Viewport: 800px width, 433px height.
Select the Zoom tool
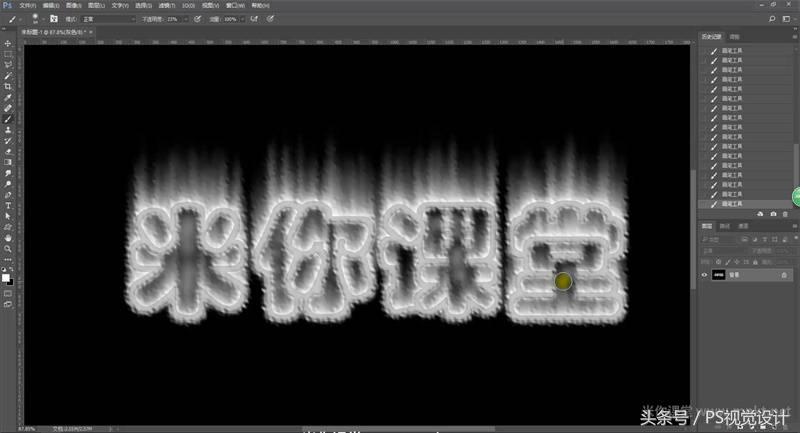pos(8,249)
